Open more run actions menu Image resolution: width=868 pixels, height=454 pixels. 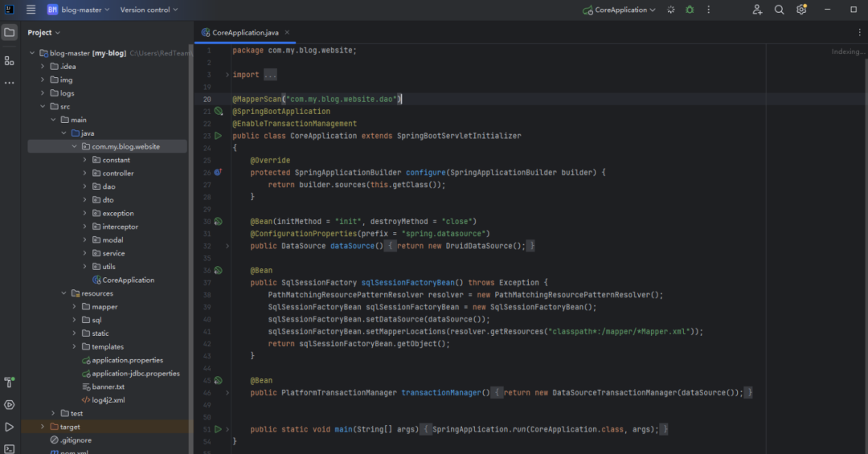point(709,10)
